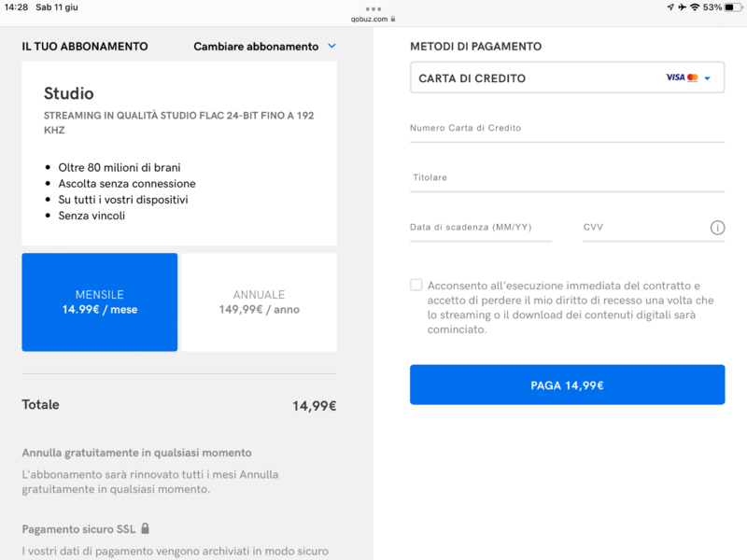Click the Mastercard logo
Screen dimensions: 747x560
click(693, 78)
